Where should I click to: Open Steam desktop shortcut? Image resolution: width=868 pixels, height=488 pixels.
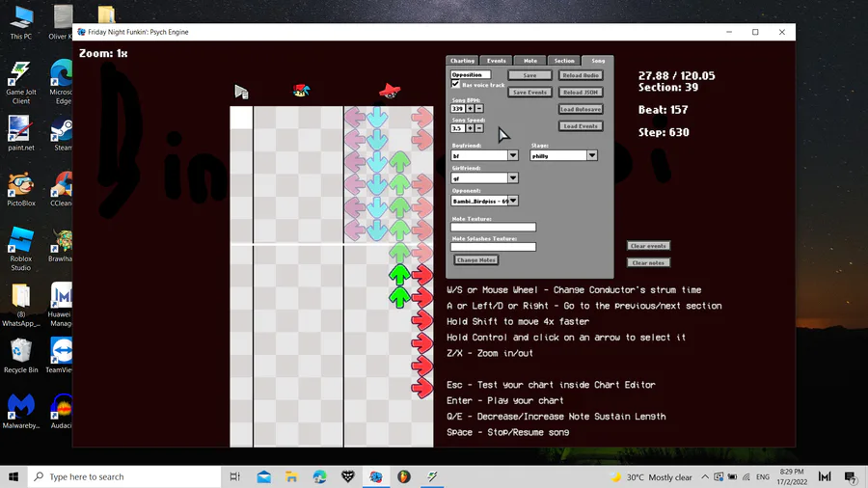click(62, 133)
